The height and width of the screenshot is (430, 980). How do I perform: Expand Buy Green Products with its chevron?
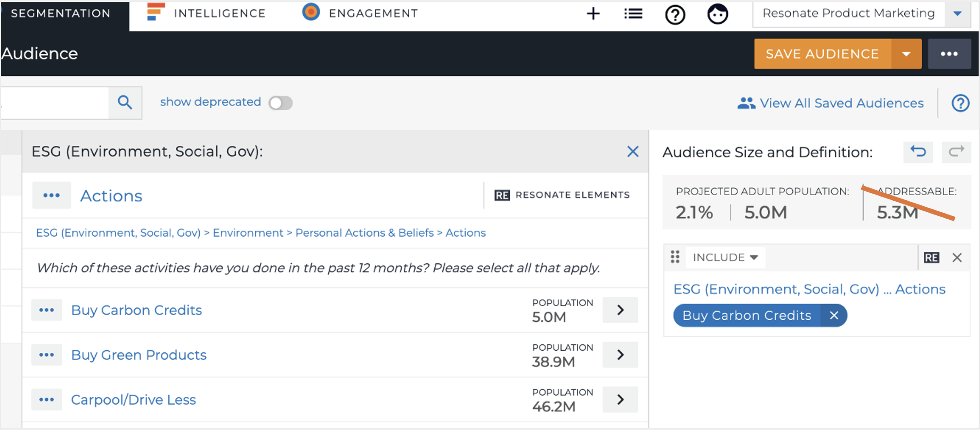tap(620, 355)
